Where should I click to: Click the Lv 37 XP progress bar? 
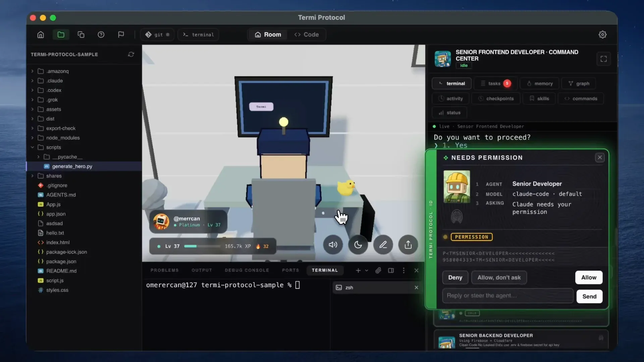coord(202,246)
